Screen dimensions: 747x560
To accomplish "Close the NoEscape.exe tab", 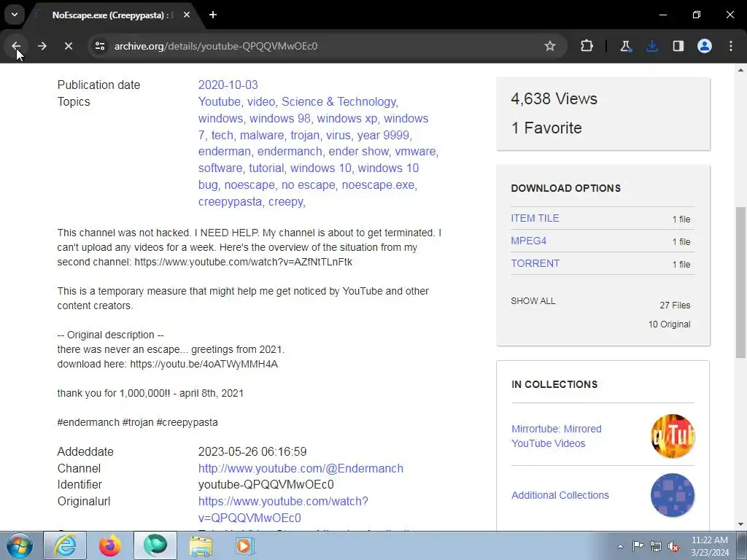I will 187,15.
